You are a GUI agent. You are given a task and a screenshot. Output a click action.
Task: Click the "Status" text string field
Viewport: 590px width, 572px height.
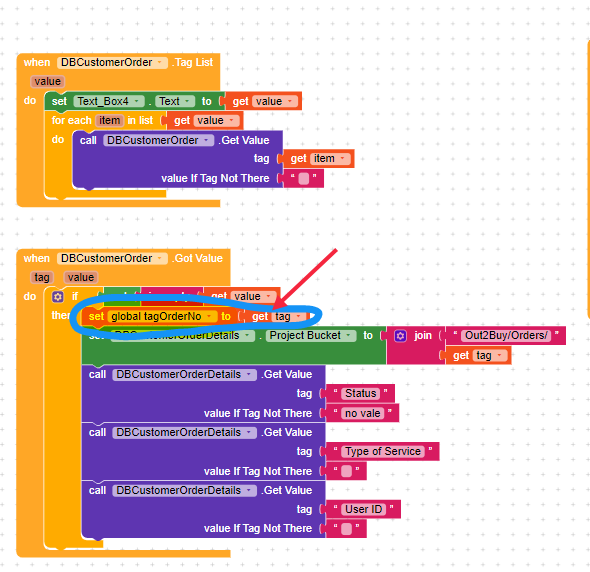[360, 394]
